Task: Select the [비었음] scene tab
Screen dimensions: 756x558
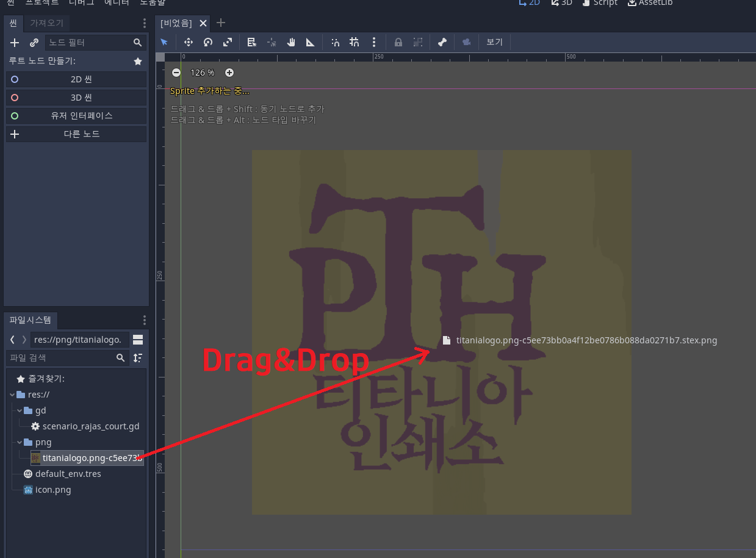Action: point(176,23)
